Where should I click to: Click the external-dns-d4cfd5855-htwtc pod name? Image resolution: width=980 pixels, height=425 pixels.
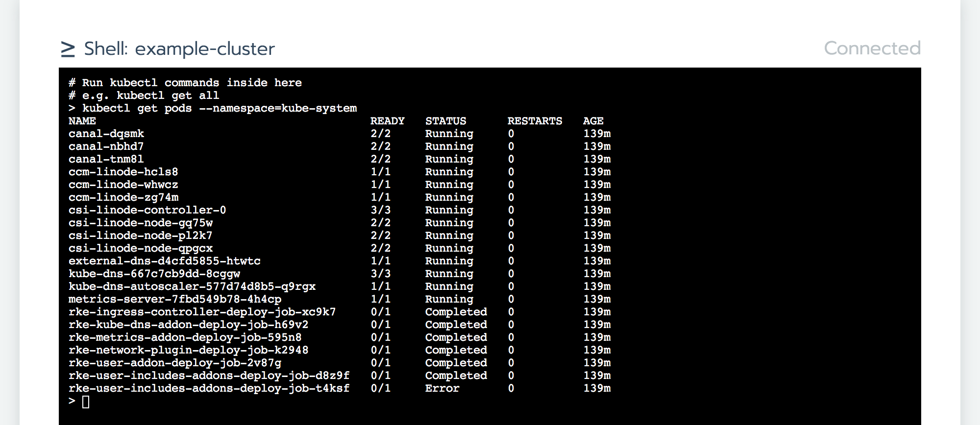[x=164, y=261]
